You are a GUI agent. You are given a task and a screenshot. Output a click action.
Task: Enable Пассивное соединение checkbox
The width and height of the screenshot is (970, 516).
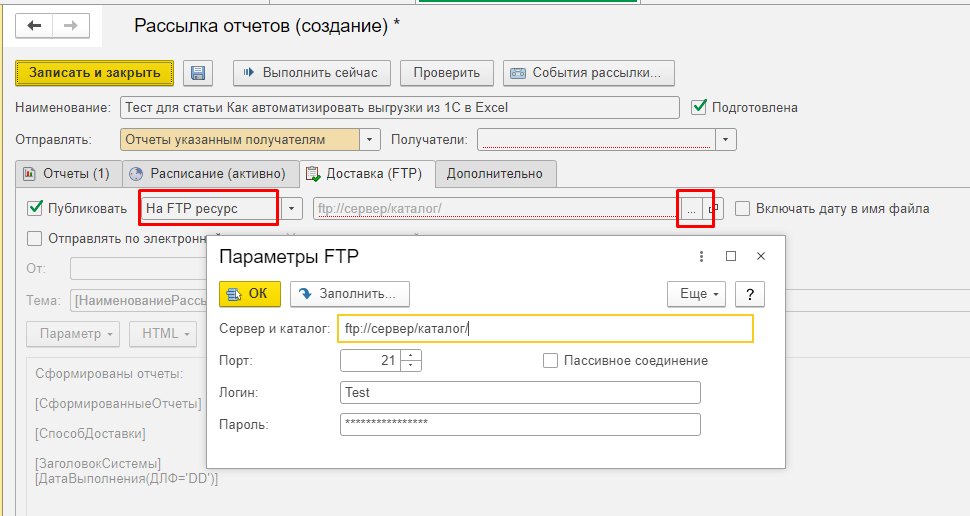[550, 361]
